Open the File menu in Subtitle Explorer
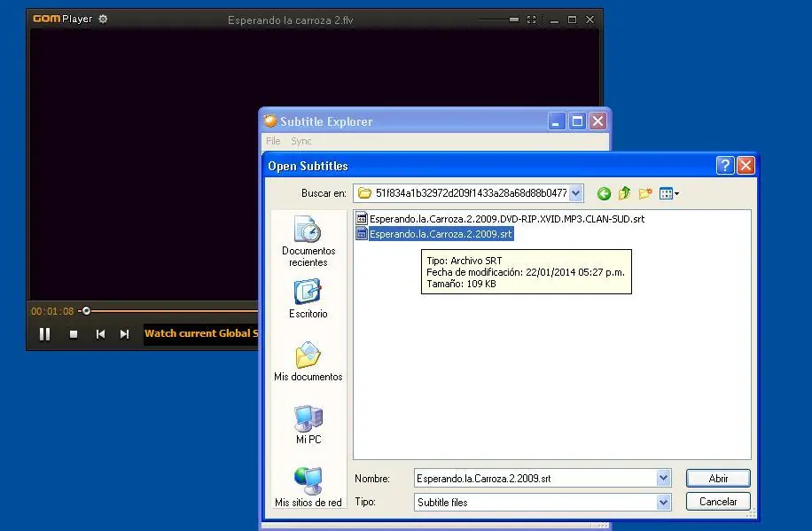Screen dimensions: 812x531 click(273, 141)
